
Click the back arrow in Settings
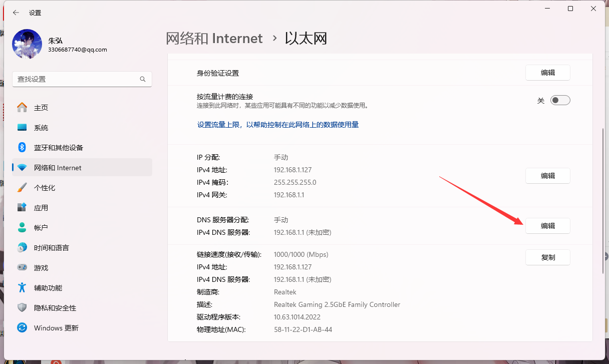(x=16, y=13)
